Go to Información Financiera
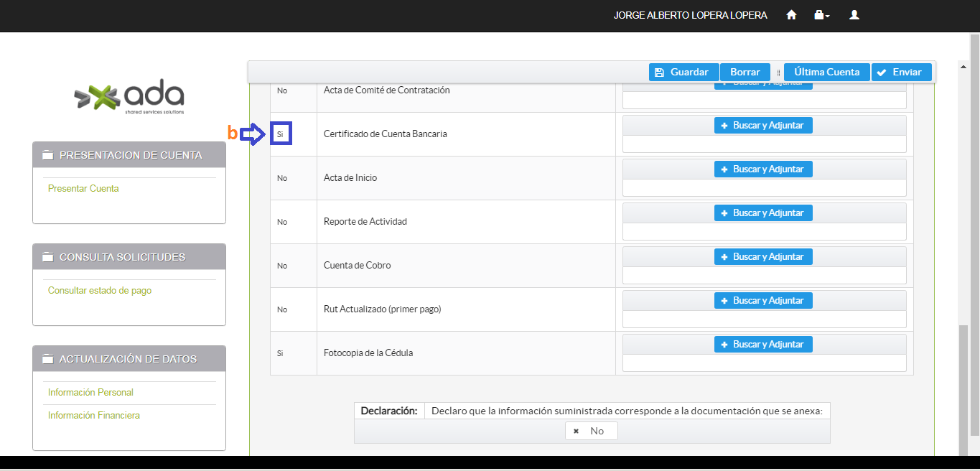 (93, 416)
